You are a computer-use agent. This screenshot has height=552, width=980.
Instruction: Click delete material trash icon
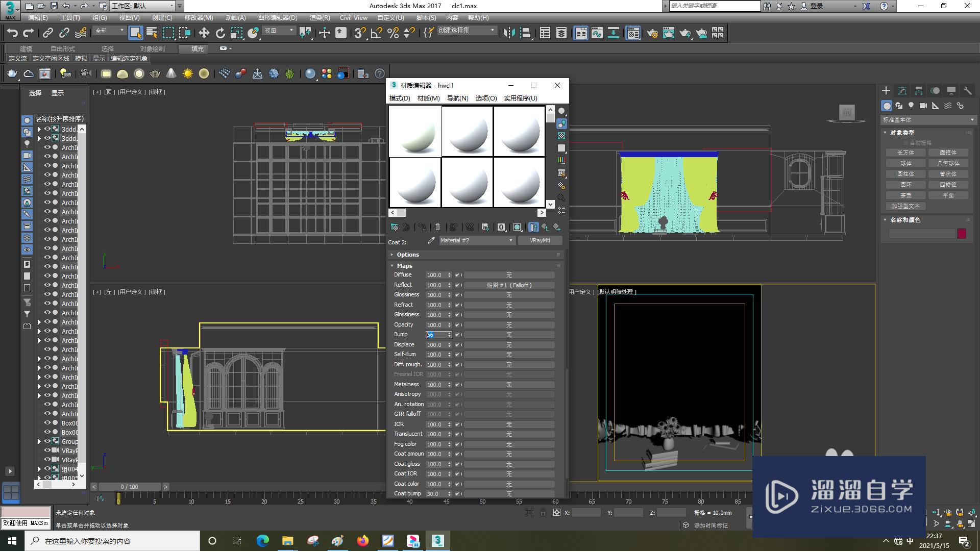[x=437, y=228]
